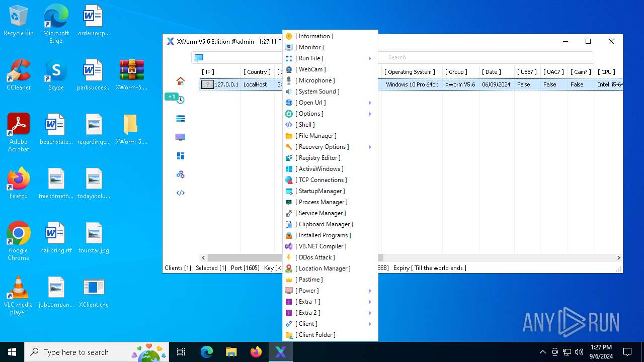Click the StartupManager icon
The height and width of the screenshot is (362, 644).
pyautogui.click(x=289, y=191)
